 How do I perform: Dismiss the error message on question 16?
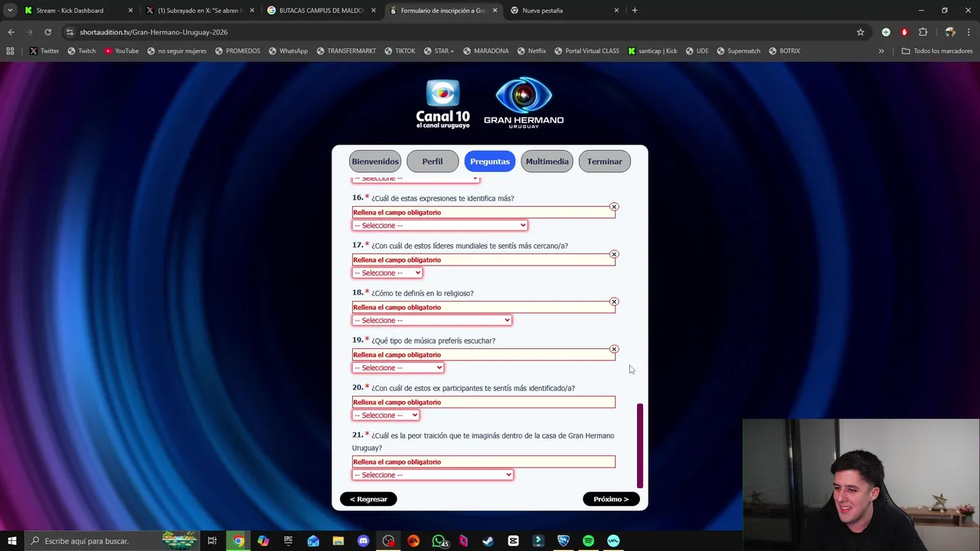pos(614,207)
